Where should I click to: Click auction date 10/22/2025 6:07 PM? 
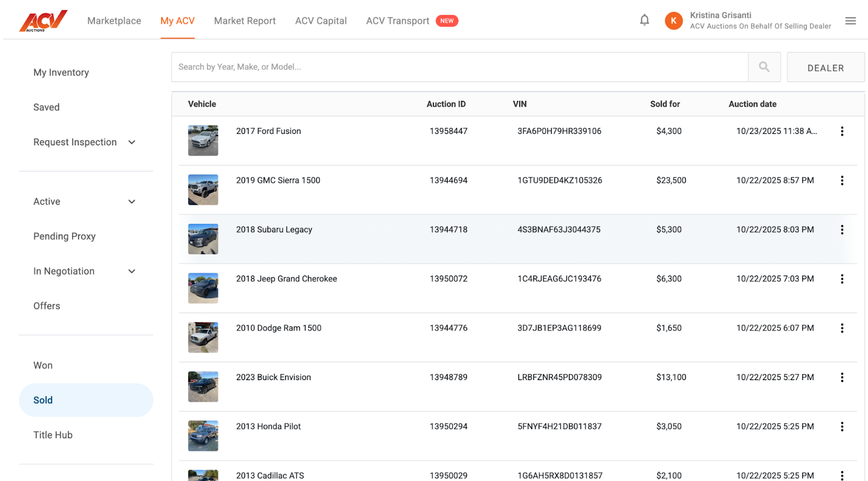(775, 328)
